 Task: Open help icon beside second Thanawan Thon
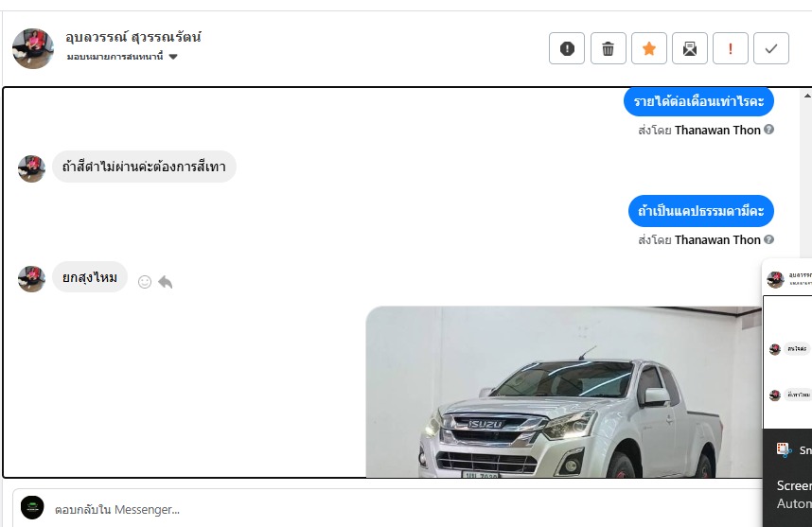pyautogui.click(x=769, y=239)
